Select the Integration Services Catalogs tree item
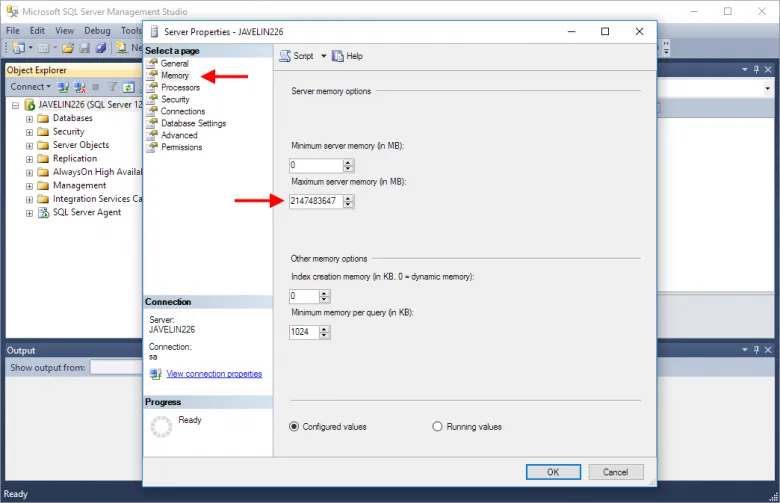The image size is (780, 503). (x=98, y=199)
